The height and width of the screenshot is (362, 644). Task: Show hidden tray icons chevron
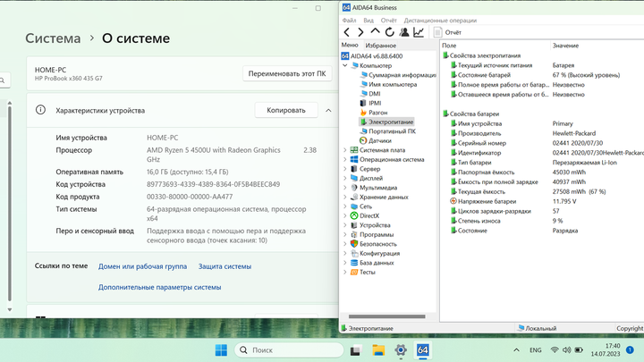pyautogui.click(x=516, y=350)
